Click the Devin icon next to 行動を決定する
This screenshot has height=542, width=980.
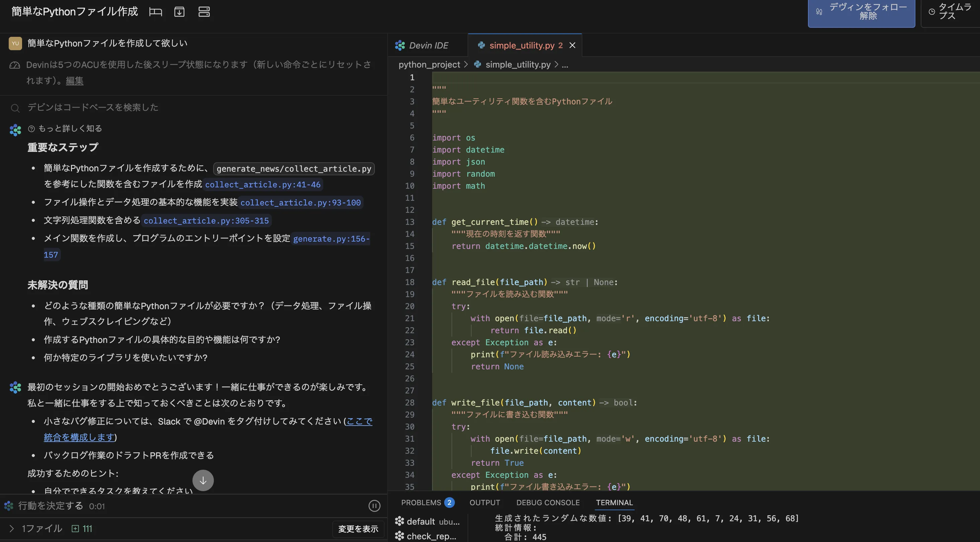(9, 506)
